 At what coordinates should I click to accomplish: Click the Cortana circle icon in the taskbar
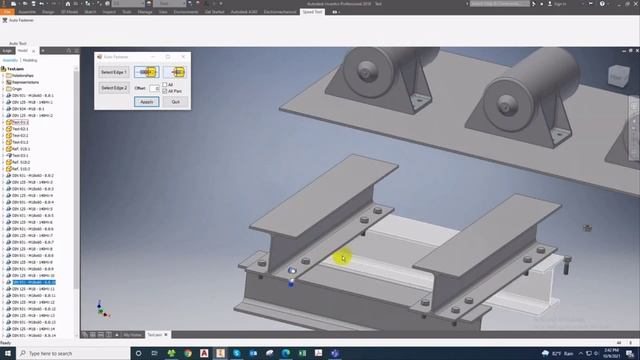click(138, 353)
